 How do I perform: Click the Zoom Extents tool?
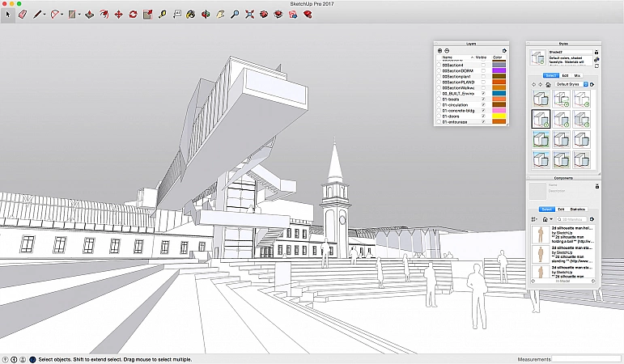pos(249,14)
